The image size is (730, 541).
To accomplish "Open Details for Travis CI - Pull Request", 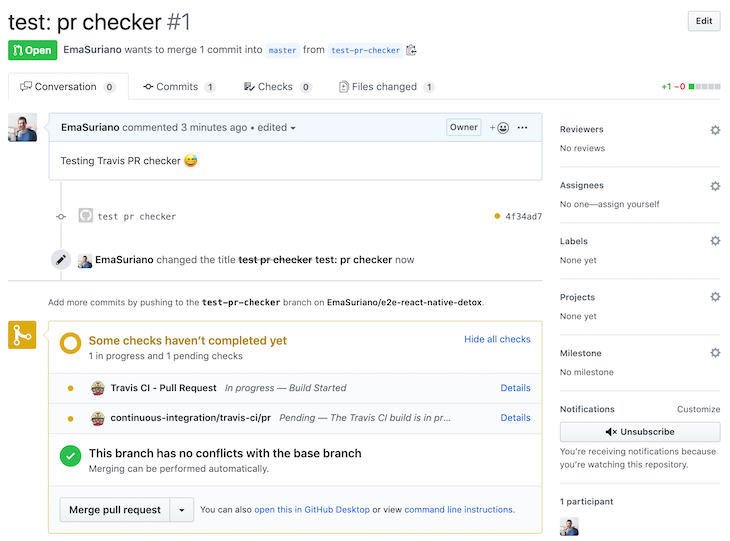I will [x=515, y=388].
